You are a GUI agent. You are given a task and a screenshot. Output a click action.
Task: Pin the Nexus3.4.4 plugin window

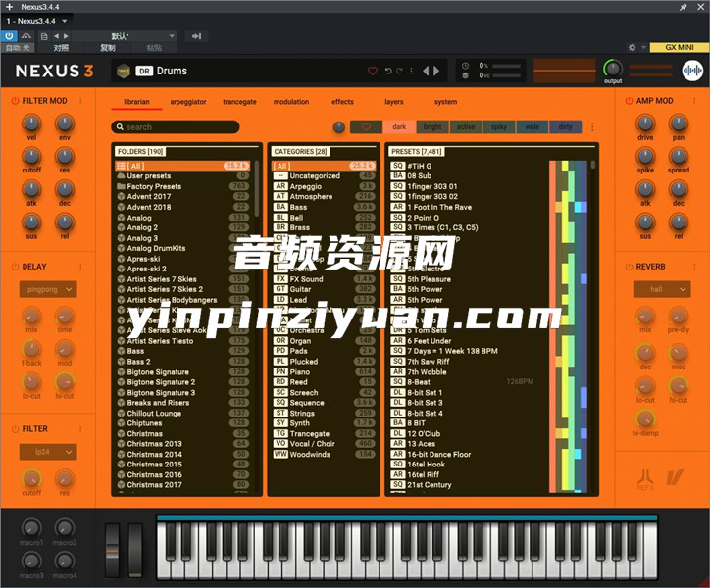pos(683,7)
